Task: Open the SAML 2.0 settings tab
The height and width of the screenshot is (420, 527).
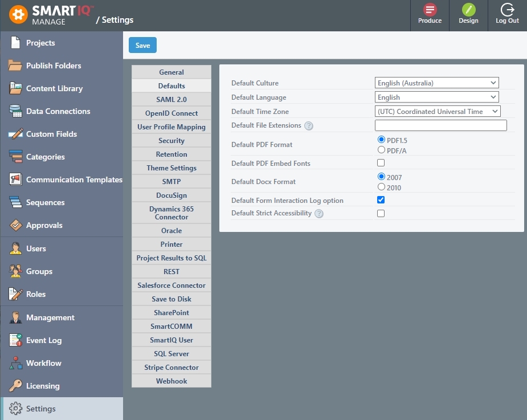Action: click(x=171, y=100)
